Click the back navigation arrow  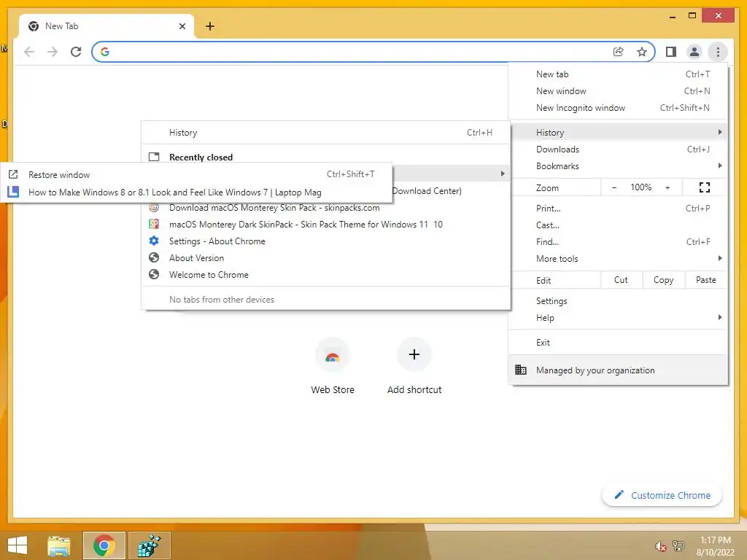[x=29, y=52]
